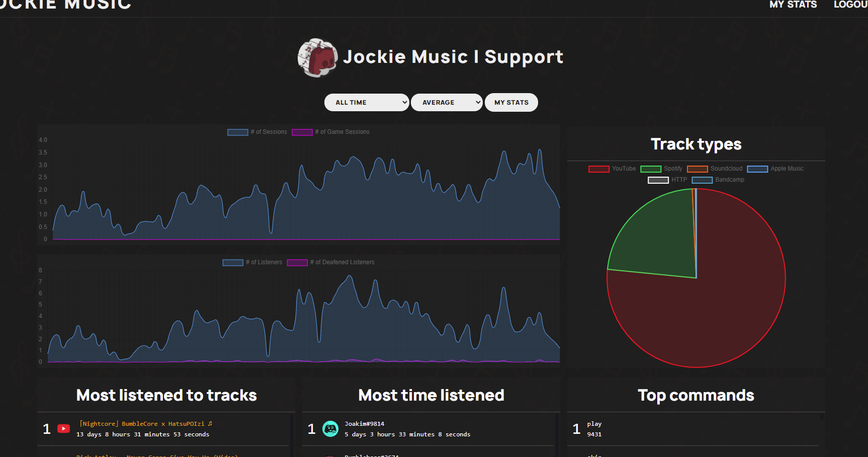Hide the # of Listeners series
The width and height of the screenshot is (868, 457).
(252, 262)
